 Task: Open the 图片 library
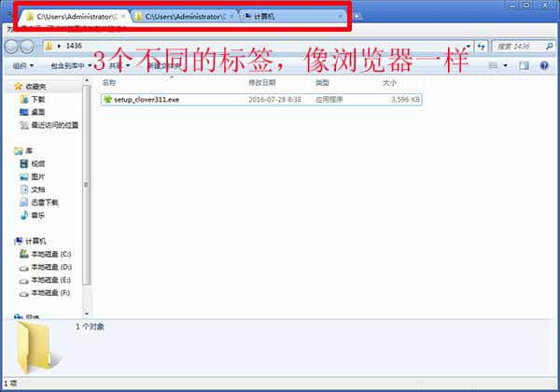click(33, 176)
